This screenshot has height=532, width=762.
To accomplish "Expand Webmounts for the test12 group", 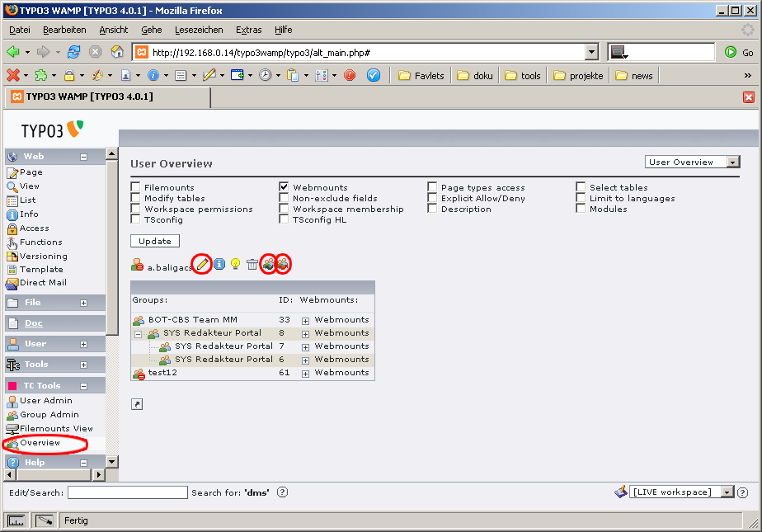I will pyautogui.click(x=305, y=374).
